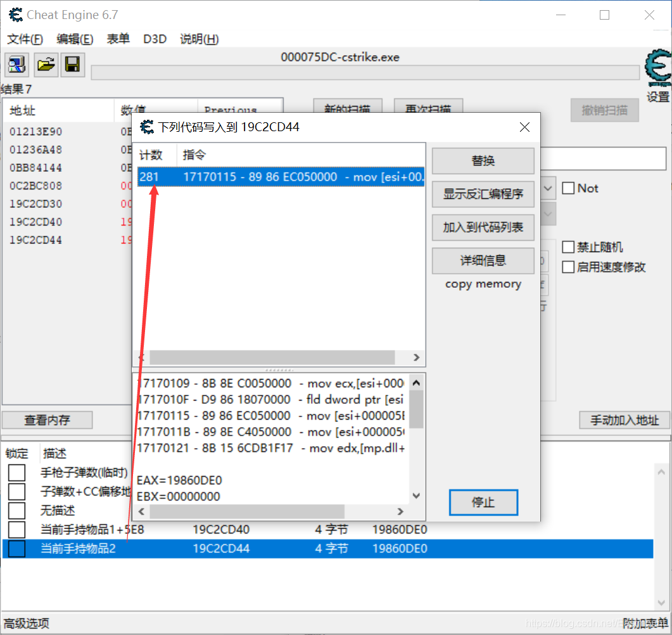672x635 pixels.
Task: Click up arrow of address table scrollbar
Action: point(661,472)
